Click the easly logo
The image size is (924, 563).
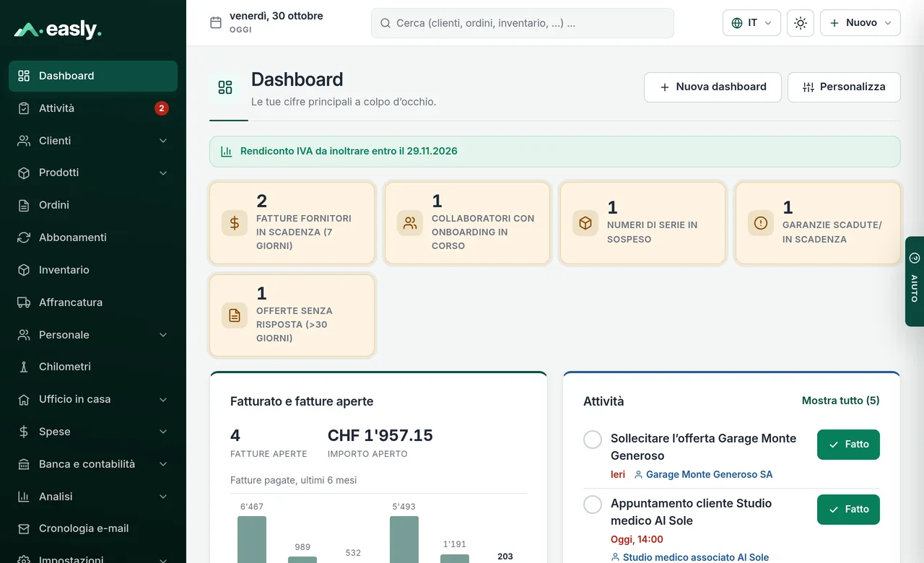[58, 30]
